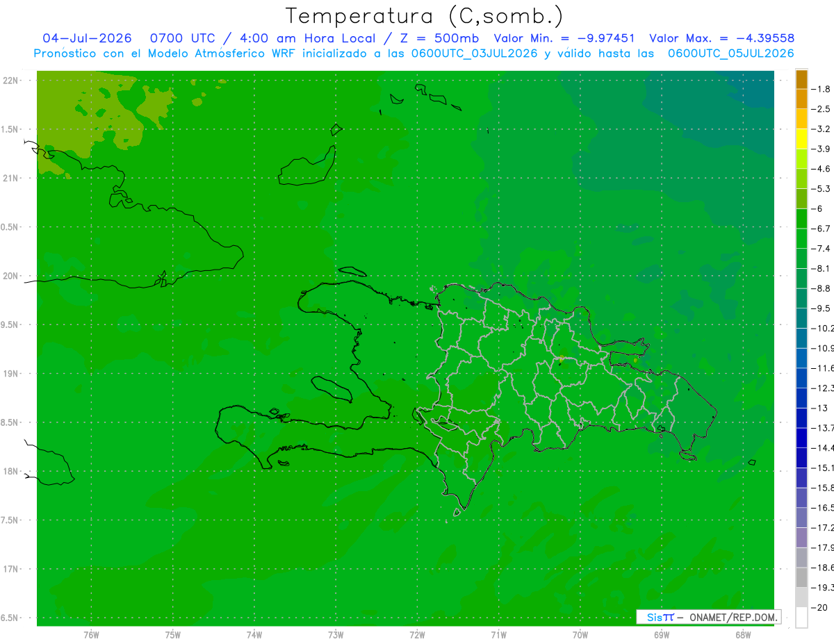Pick the lavender swatch between -17.2 and -17.9
This screenshot has width=834, height=644.
click(801, 538)
